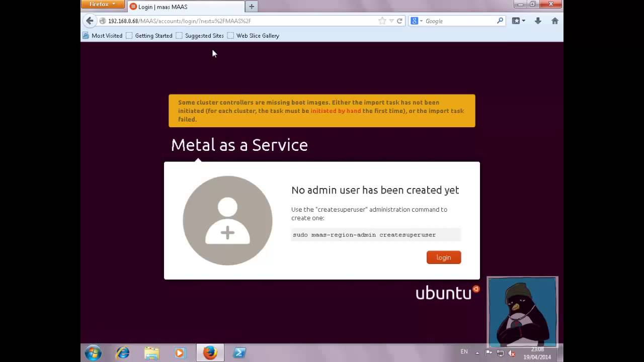
Task: Open Windows Media Player from taskbar
Action: (x=180, y=353)
